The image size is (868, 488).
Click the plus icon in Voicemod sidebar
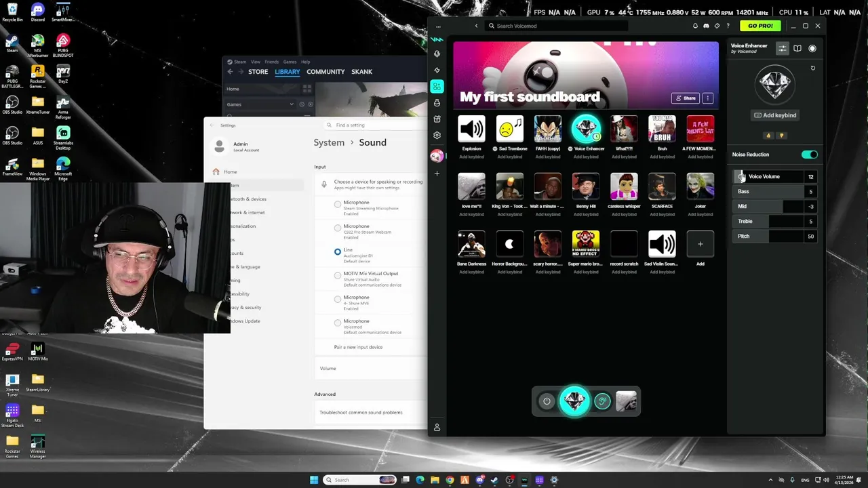click(437, 174)
